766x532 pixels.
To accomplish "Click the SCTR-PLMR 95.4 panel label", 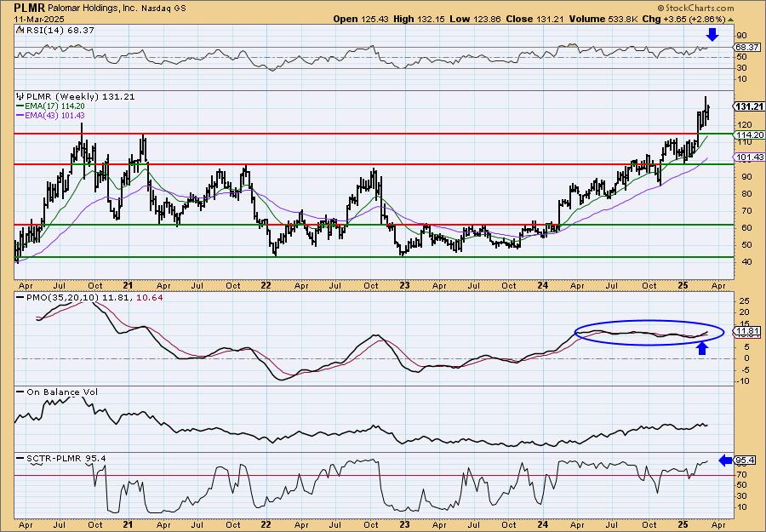I will pos(66,458).
